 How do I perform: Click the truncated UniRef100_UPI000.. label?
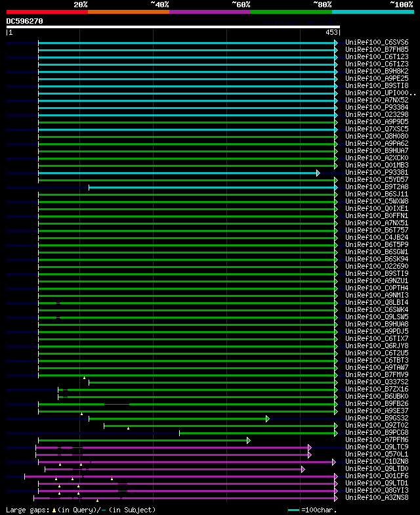(381, 93)
